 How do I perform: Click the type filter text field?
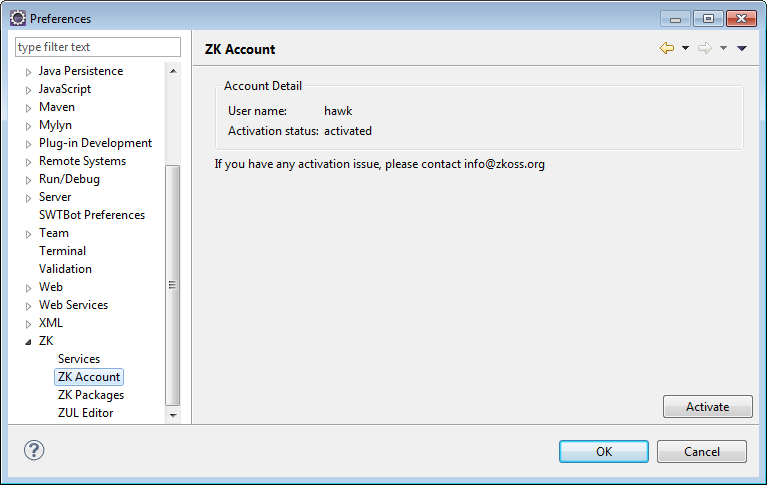[98, 47]
